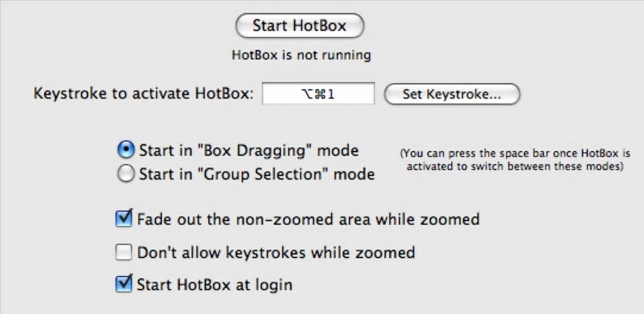Select the "Box Dragging" mode radio button
The image size is (644, 314).
126,150
